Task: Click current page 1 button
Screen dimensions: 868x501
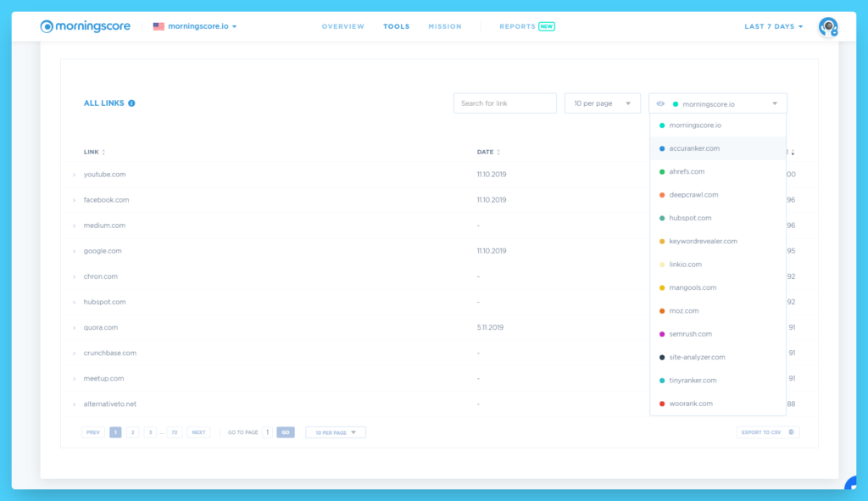Action: [x=115, y=432]
